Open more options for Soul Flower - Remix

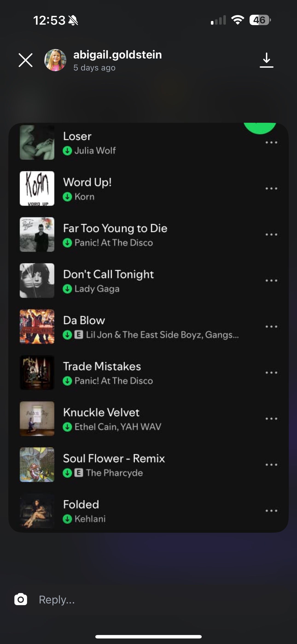[271, 465]
